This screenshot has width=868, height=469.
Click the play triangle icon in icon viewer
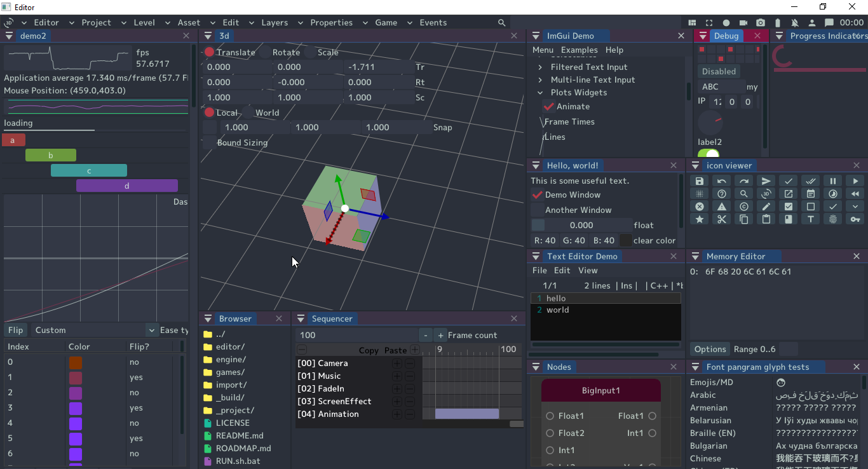(855, 181)
